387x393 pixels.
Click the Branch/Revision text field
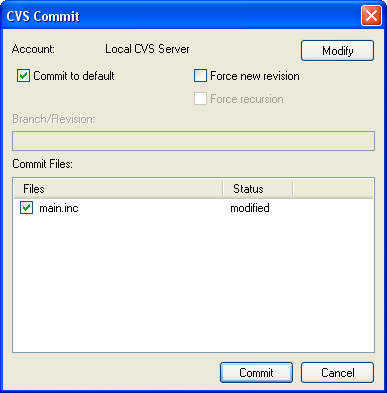tap(193, 141)
